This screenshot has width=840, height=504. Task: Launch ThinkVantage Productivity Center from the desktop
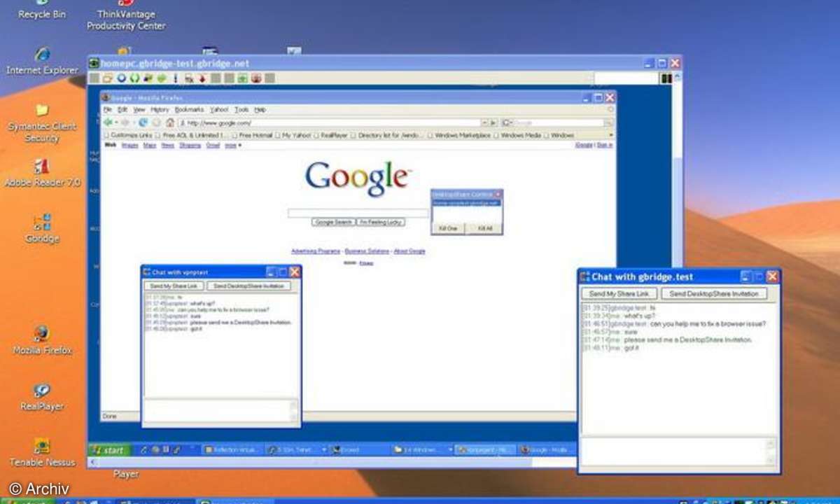[x=126, y=14]
